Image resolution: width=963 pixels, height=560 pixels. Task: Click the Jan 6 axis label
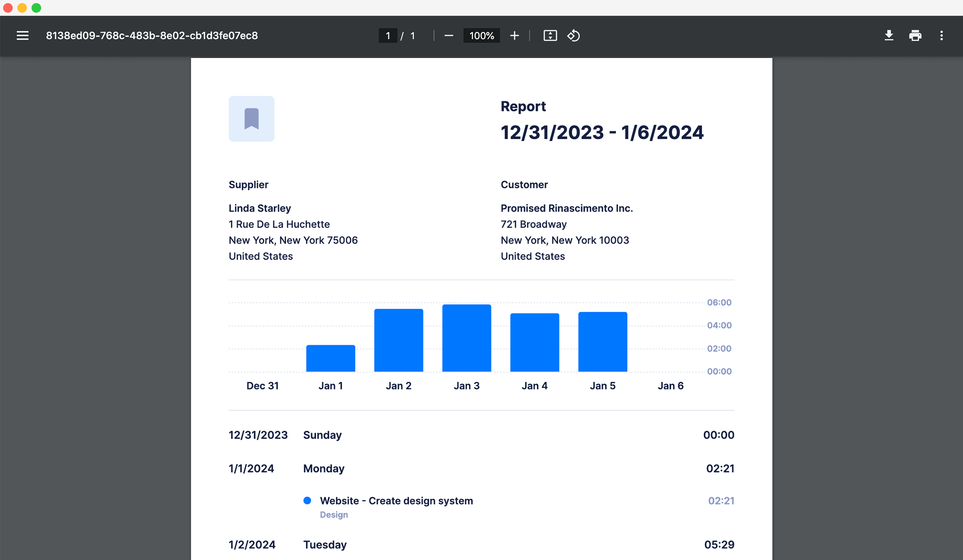coord(671,386)
